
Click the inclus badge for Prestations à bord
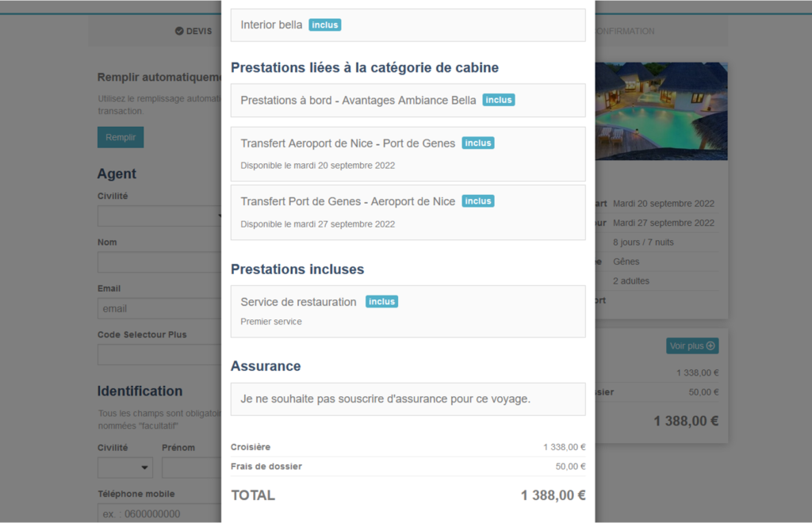[x=498, y=100]
